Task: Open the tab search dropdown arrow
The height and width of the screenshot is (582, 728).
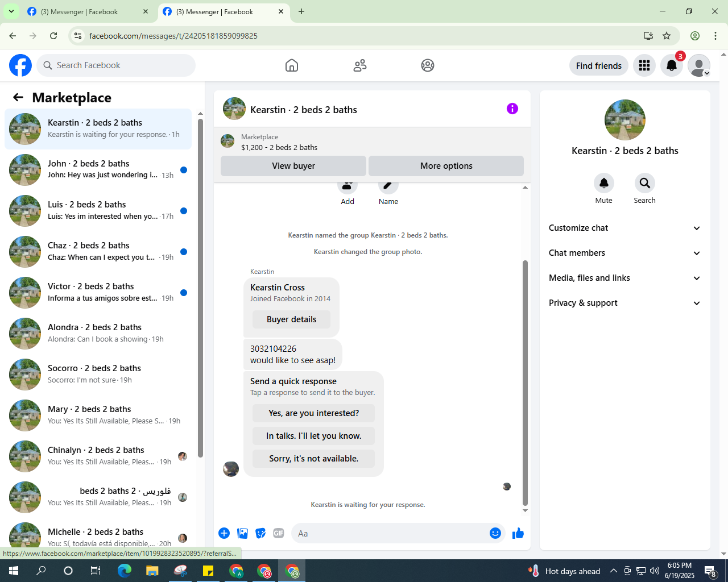Action: (x=11, y=11)
